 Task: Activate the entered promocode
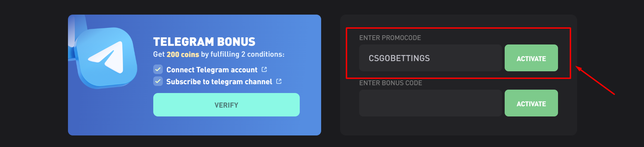[x=531, y=58]
